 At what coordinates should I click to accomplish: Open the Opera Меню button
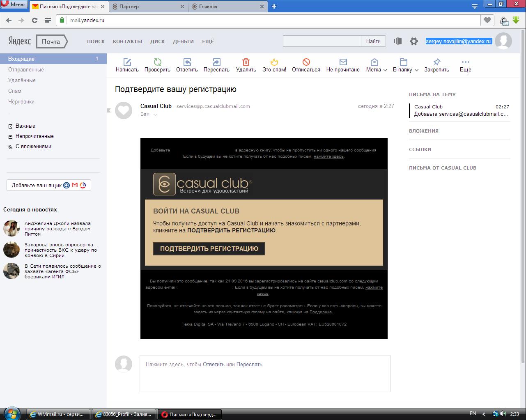tap(14, 5)
